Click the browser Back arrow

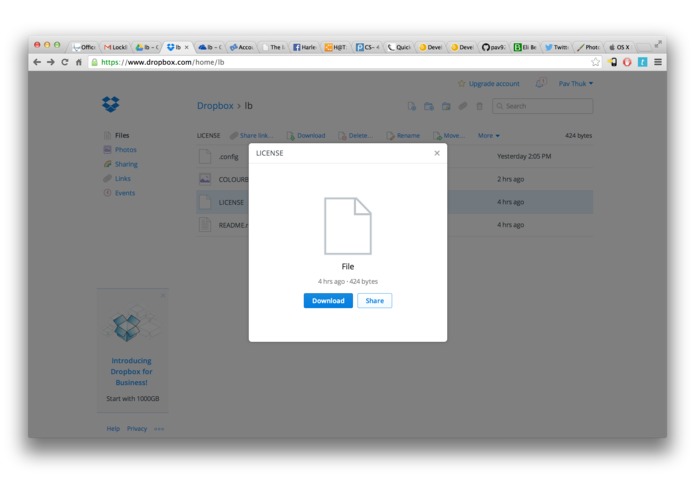[x=37, y=62]
